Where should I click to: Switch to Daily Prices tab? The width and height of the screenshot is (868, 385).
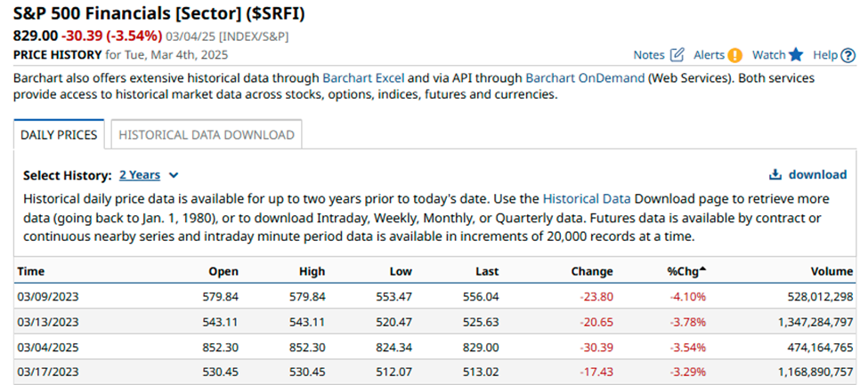59,135
